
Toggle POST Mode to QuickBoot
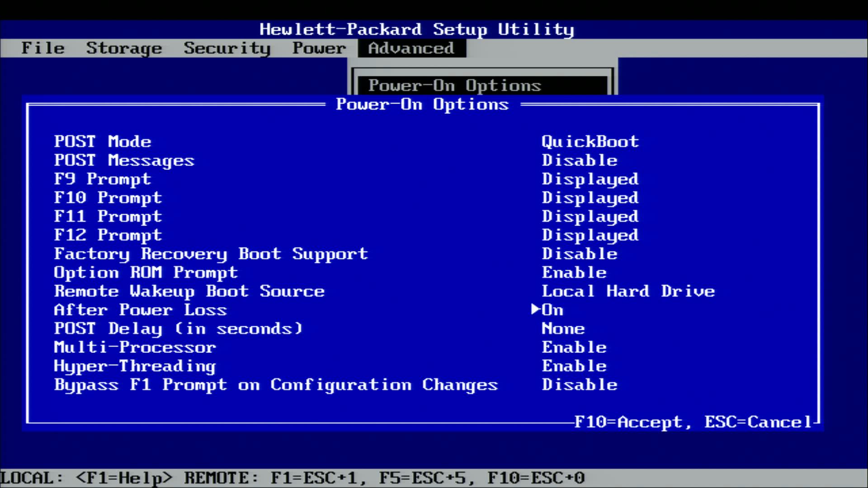pos(589,141)
